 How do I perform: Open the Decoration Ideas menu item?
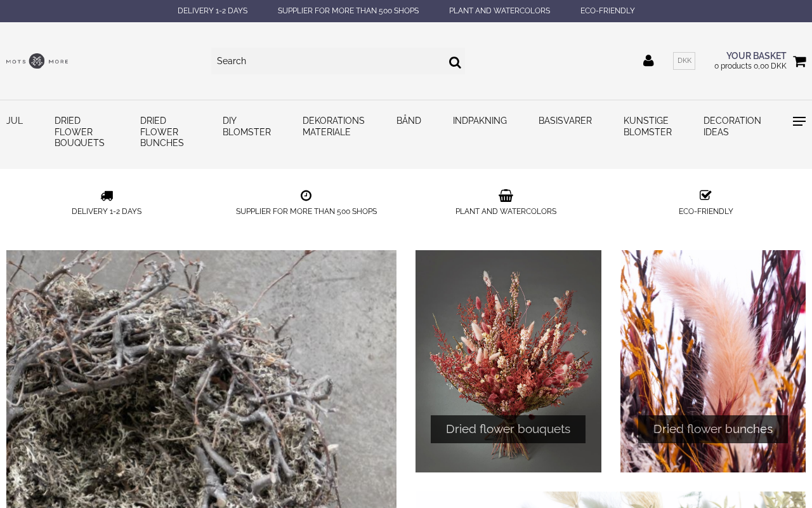click(x=732, y=126)
